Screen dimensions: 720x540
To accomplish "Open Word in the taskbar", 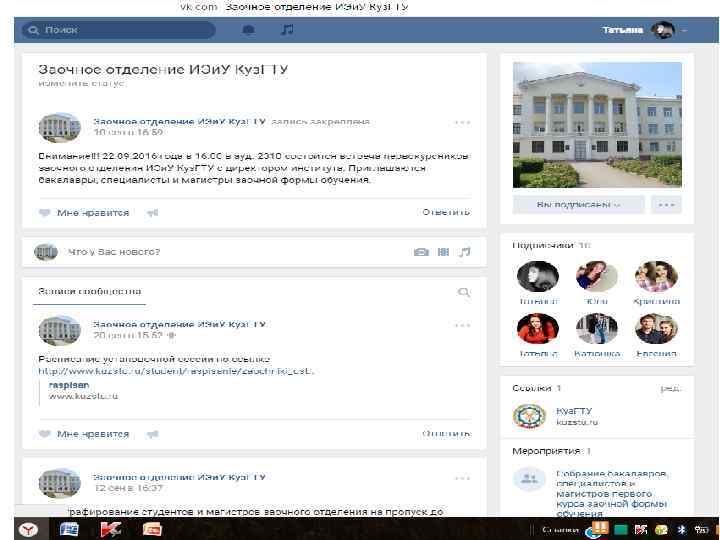I will [69, 529].
